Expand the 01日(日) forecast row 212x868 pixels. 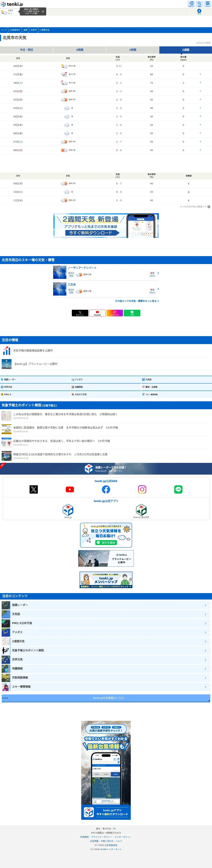[x=200, y=91]
